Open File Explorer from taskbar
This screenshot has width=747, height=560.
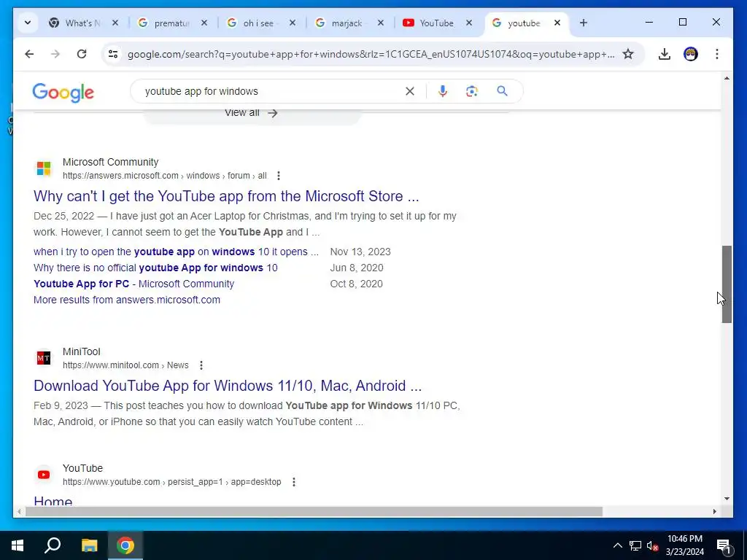point(89,545)
